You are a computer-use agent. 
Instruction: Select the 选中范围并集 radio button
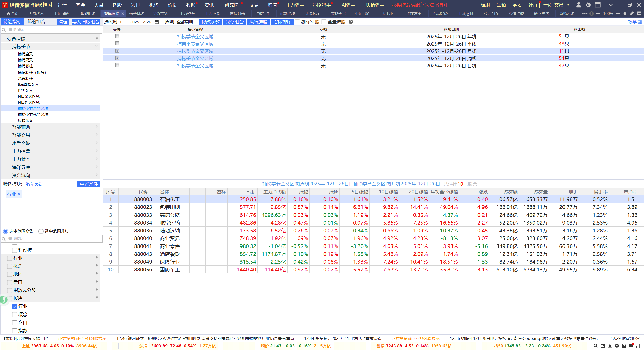tap(41, 231)
